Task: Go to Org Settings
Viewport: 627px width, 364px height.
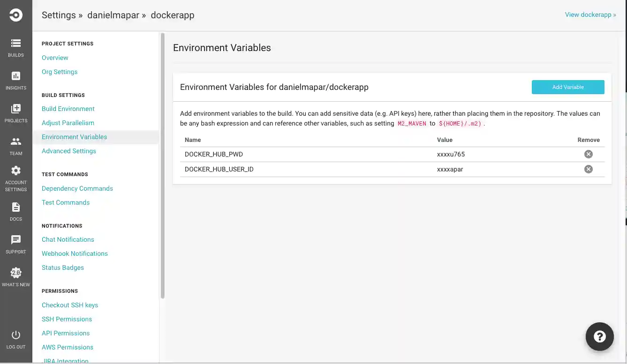Action: (60, 72)
